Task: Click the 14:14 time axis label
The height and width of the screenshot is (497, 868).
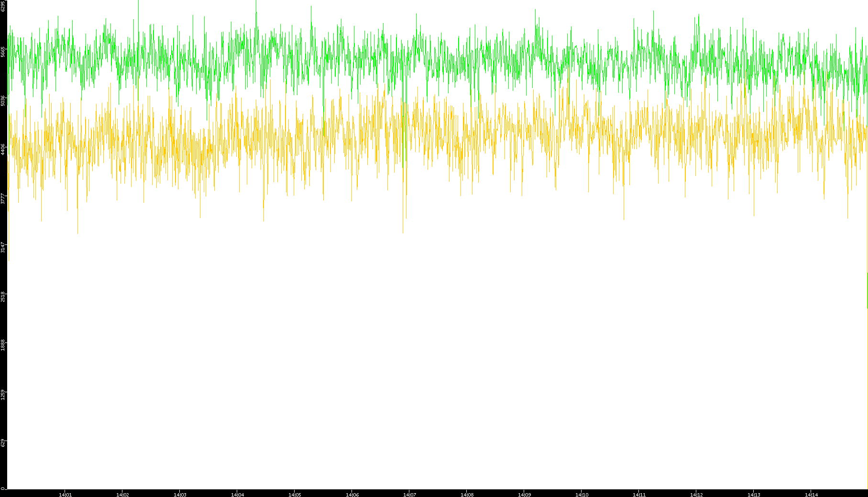Action: (811, 495)
